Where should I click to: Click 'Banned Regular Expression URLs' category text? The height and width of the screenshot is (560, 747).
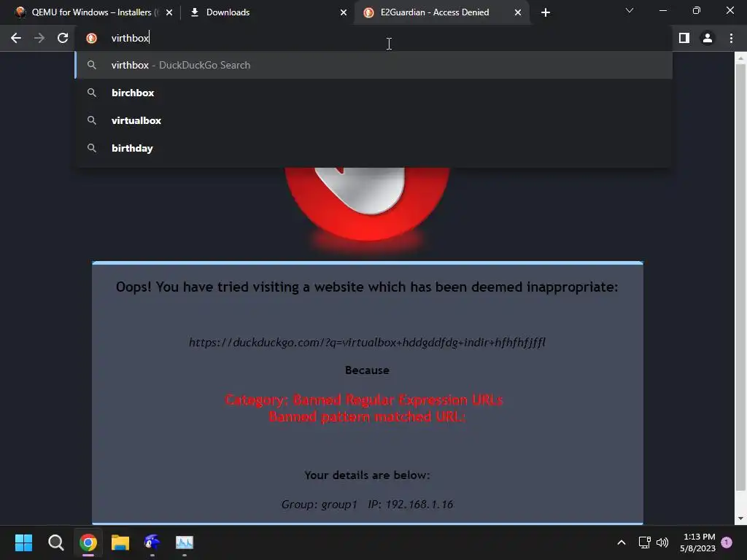click(398, 400)
